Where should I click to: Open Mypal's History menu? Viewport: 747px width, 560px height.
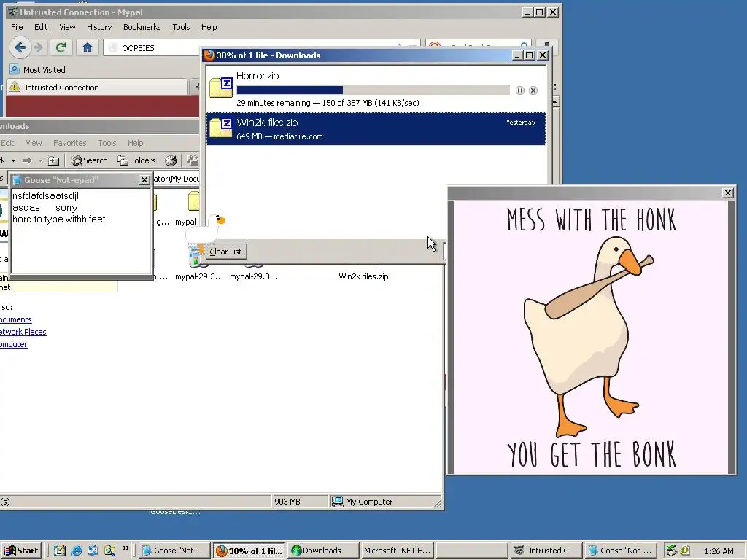tap(99, 27)
